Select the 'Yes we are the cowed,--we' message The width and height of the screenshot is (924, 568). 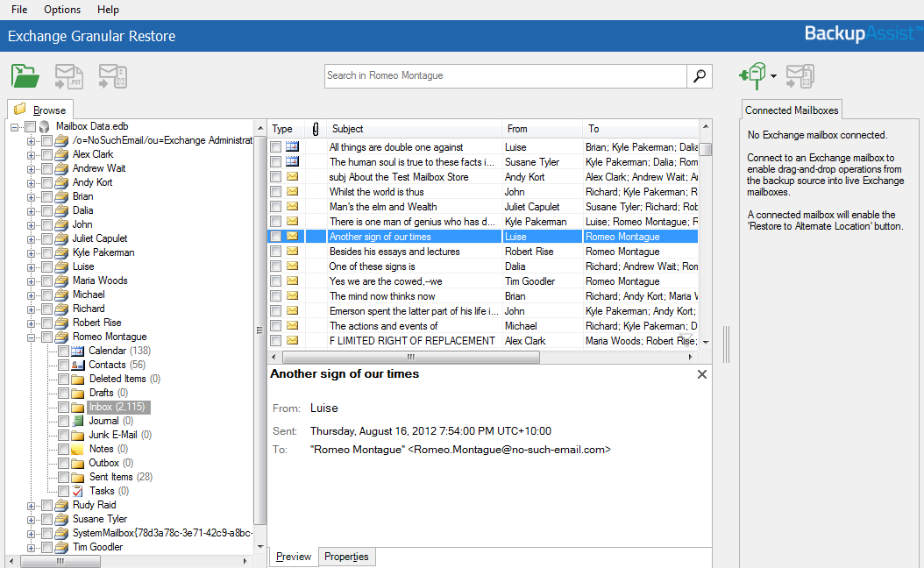tap(483, 281)
